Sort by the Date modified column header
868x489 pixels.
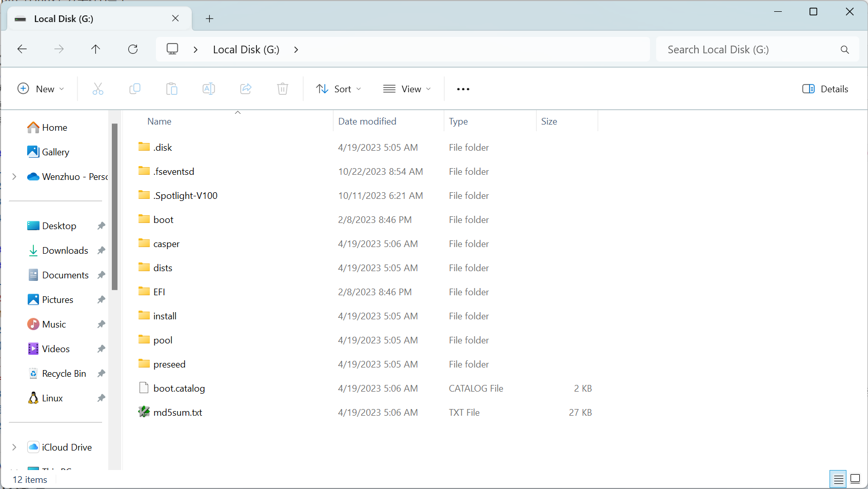tap(367, 121)
